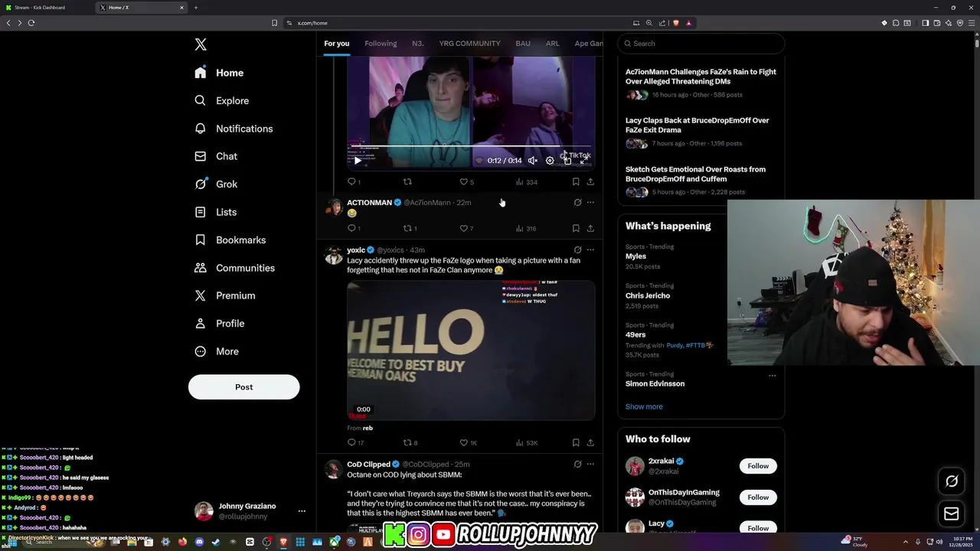The width and height of the screenshot is (980, 551).
Task: Open Chat in the sidebar
Action: pyautogui.click(x=216, y=156)
